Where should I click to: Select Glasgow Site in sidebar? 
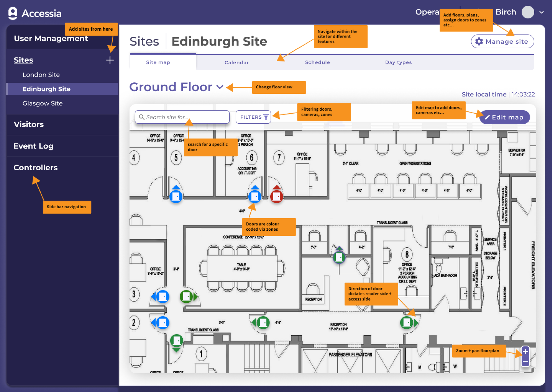[x=43, y=103]
